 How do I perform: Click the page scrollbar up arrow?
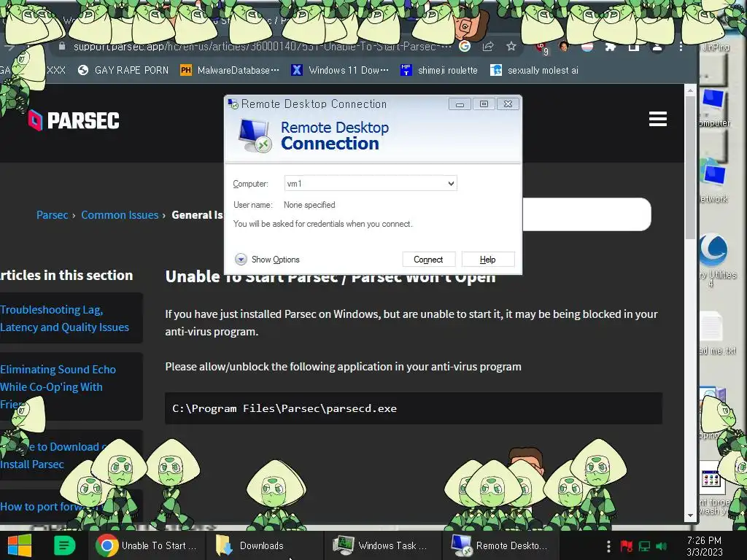point(690,90)
